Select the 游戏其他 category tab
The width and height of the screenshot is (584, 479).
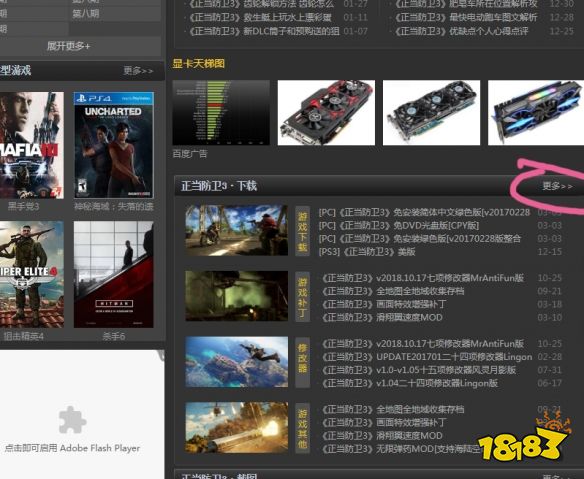pos(302,428)
